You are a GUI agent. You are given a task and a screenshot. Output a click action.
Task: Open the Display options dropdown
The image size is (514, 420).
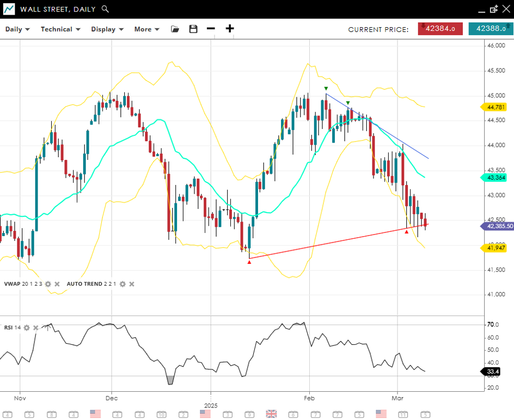pyautogui.click(x=107, y=29)
